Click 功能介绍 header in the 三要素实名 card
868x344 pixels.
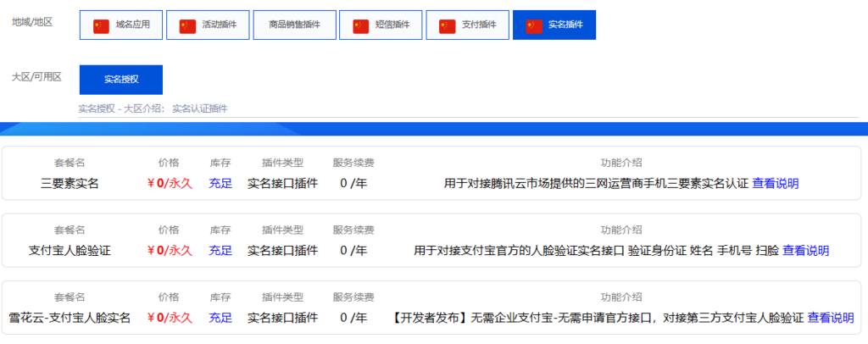click(621, 164)
